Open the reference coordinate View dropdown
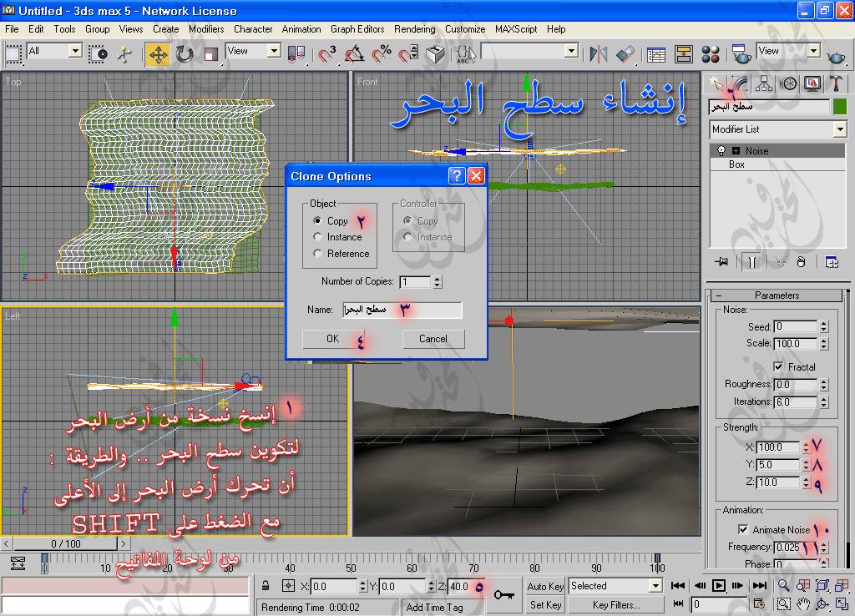This screenshot has width=855, height=616. point(274,51)
